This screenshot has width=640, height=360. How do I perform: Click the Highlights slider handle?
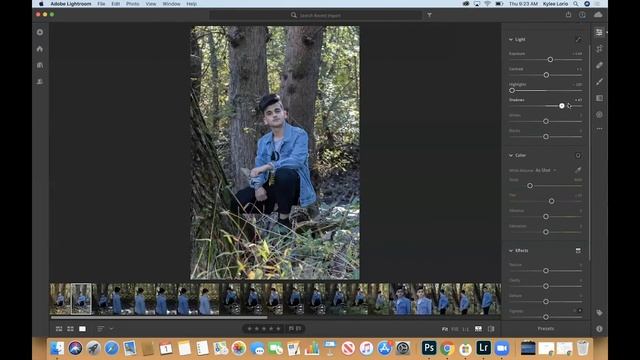click(512, 91)
